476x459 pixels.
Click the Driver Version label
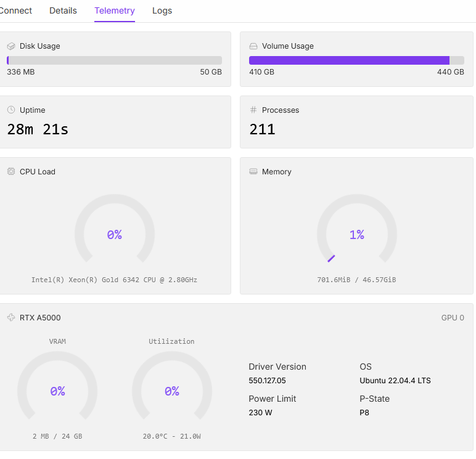coord(277,367)
